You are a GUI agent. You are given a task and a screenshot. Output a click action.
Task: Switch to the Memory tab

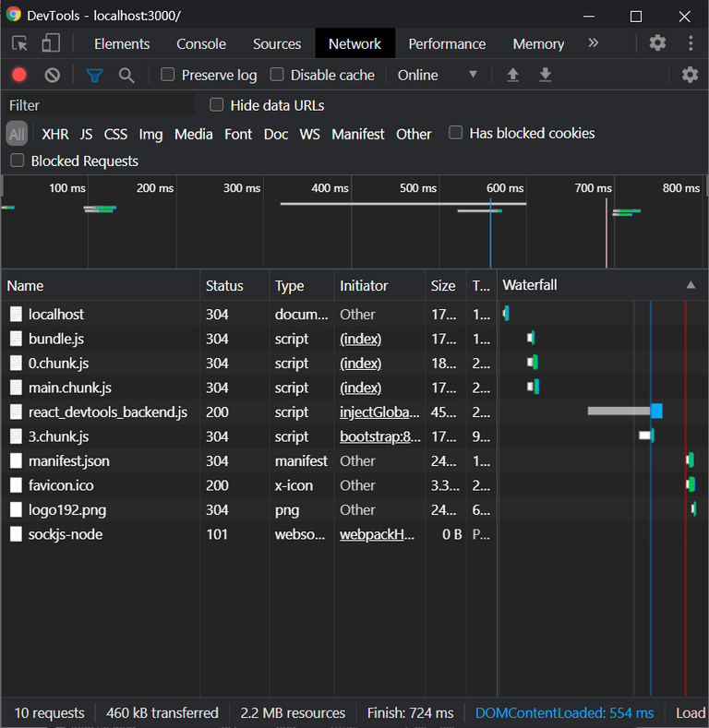click(x=538, y=43)
